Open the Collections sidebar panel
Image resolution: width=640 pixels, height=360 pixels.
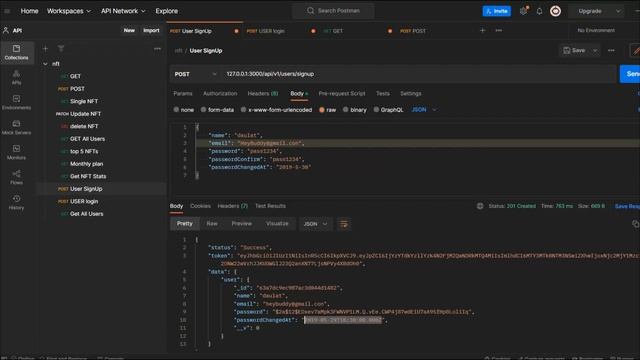[16, 53]
